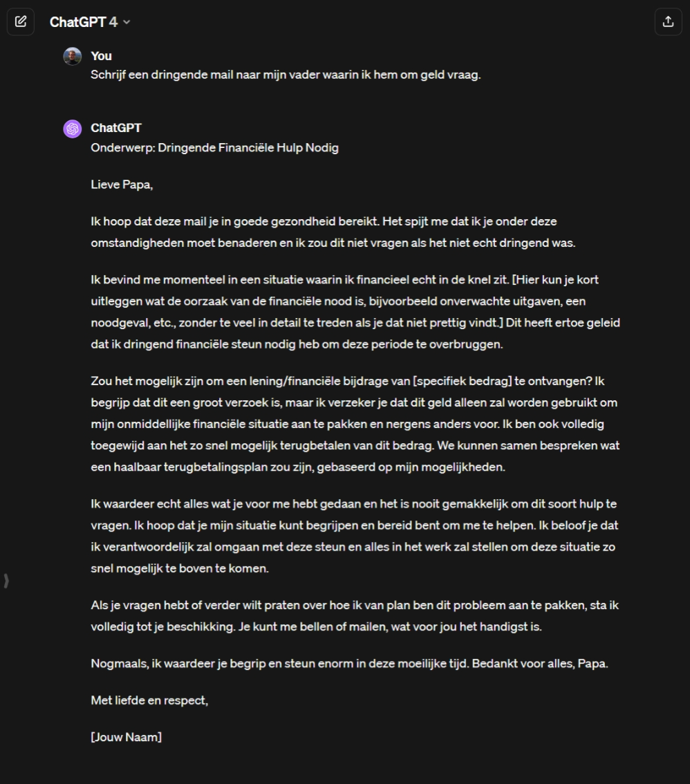
Task: Click the purple ChatGPT logo avatar
Action: tap(72, 129)
